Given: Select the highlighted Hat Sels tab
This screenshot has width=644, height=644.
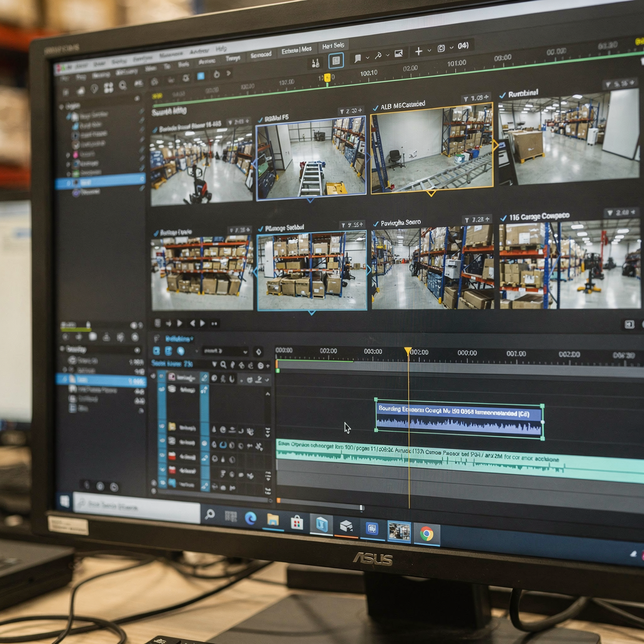Looking at the screenshot, I should [333, 46].
